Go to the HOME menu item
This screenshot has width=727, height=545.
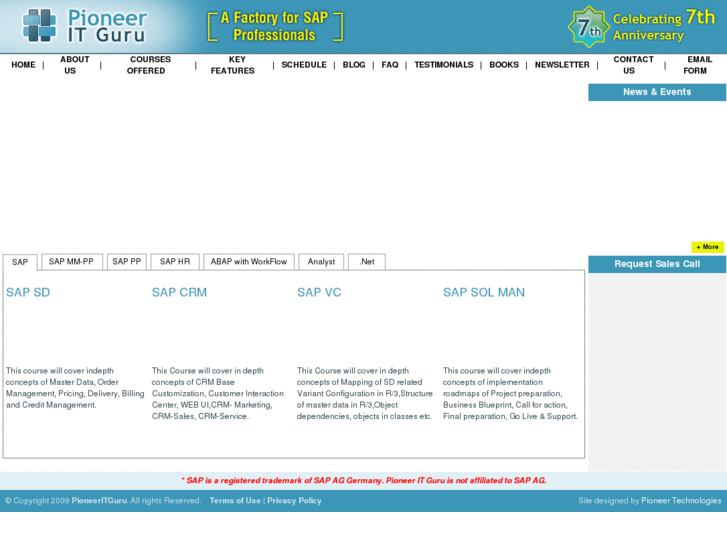click(23, 65)
